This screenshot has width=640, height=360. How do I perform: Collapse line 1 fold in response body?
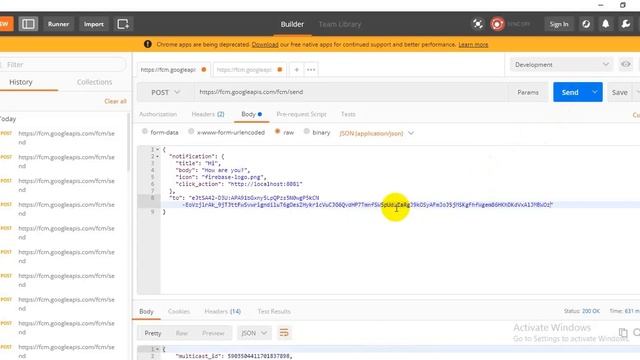pos(158,349)
